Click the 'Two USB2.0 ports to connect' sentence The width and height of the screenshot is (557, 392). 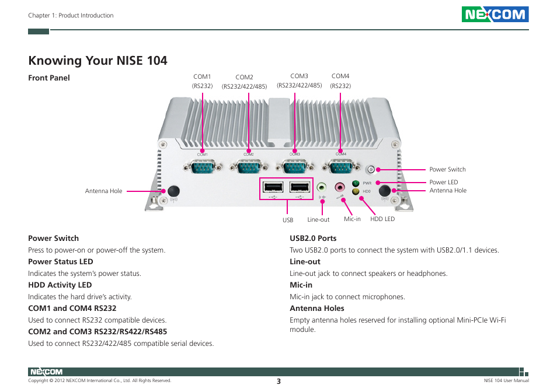(394, 250)
